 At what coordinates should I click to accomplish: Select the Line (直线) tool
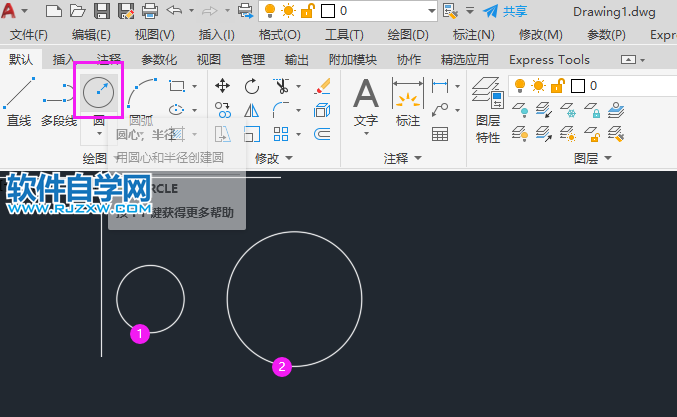tap(19, 101)
